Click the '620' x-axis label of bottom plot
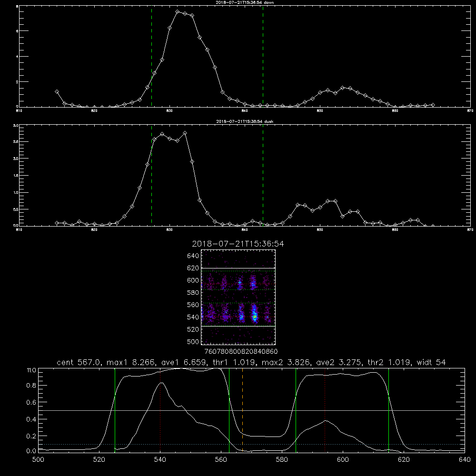Screen dimensions: 476x476 [404, 460]
